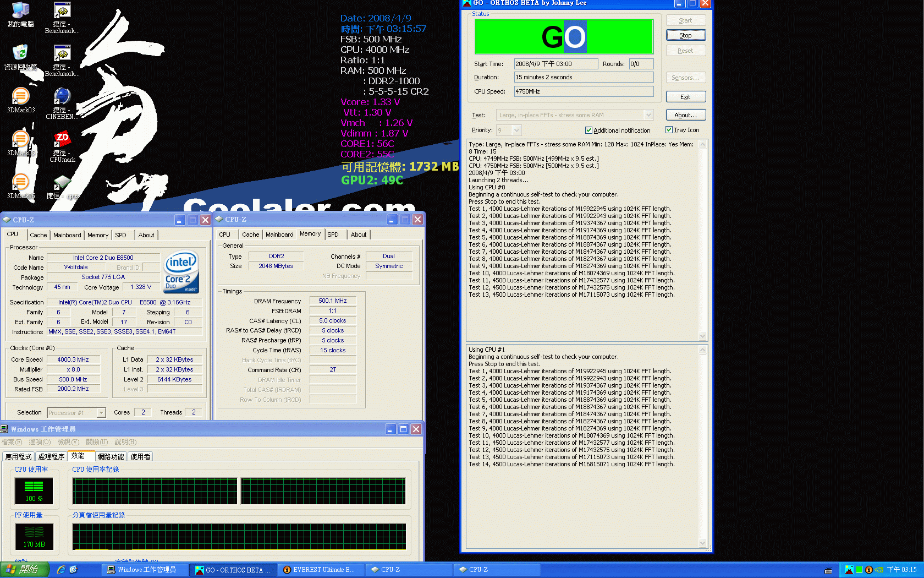Switch to Mainboard tab in right CPU-Z

[279, 235]
